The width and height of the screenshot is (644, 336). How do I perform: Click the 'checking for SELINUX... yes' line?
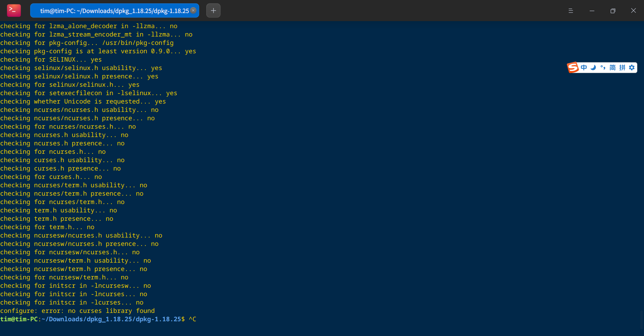51,60
